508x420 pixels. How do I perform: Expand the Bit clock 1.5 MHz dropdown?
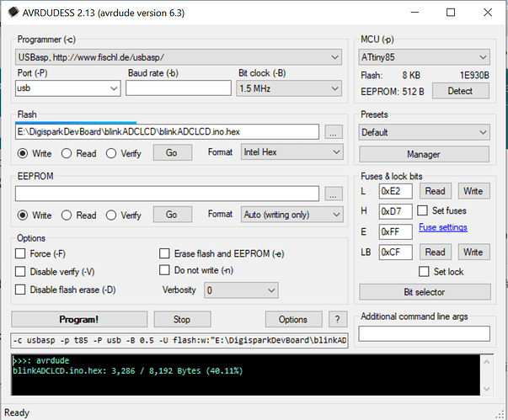(289, 88)
